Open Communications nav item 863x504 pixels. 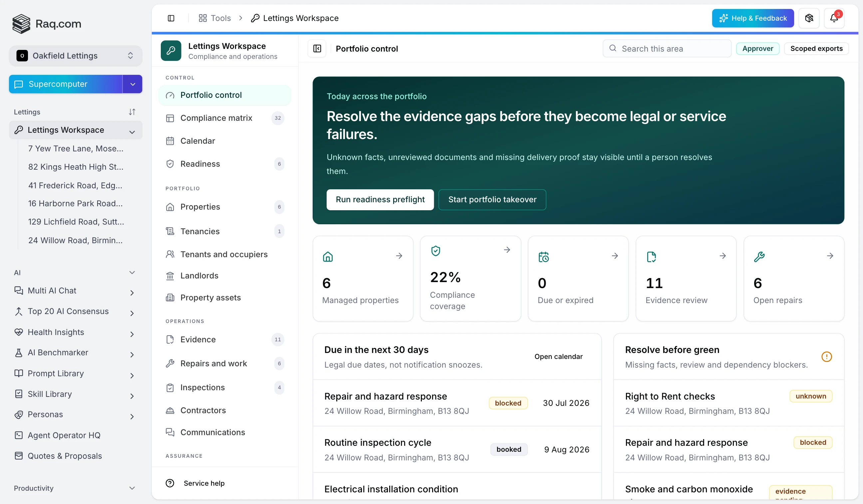[225, 432]
